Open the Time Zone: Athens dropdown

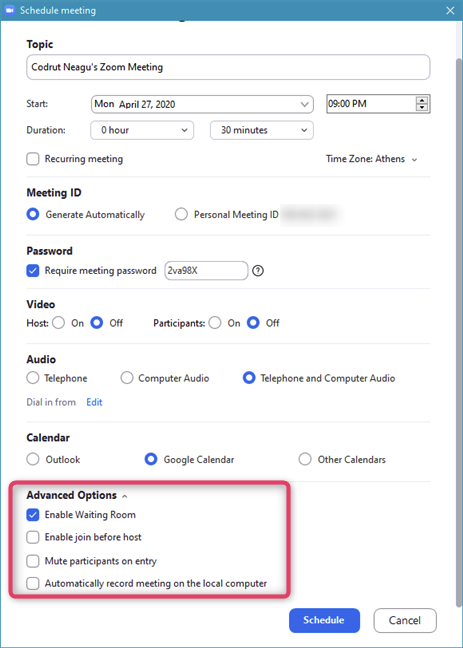[x=371, y=159]
